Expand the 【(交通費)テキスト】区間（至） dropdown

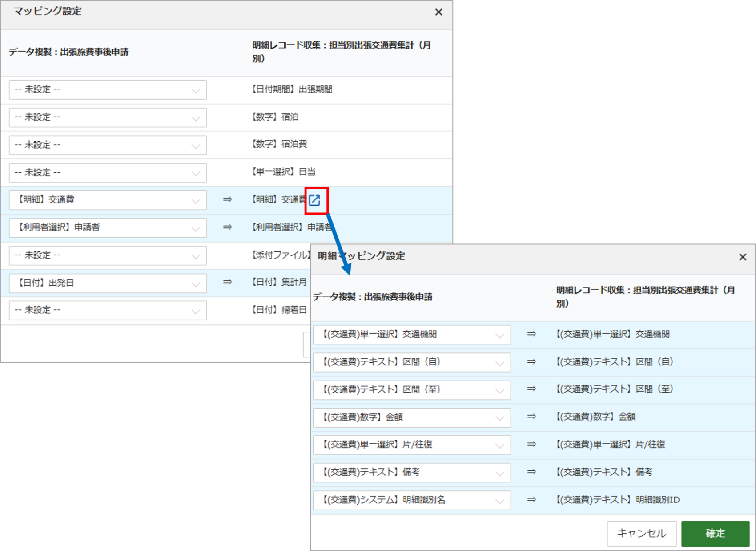[412, 390]
